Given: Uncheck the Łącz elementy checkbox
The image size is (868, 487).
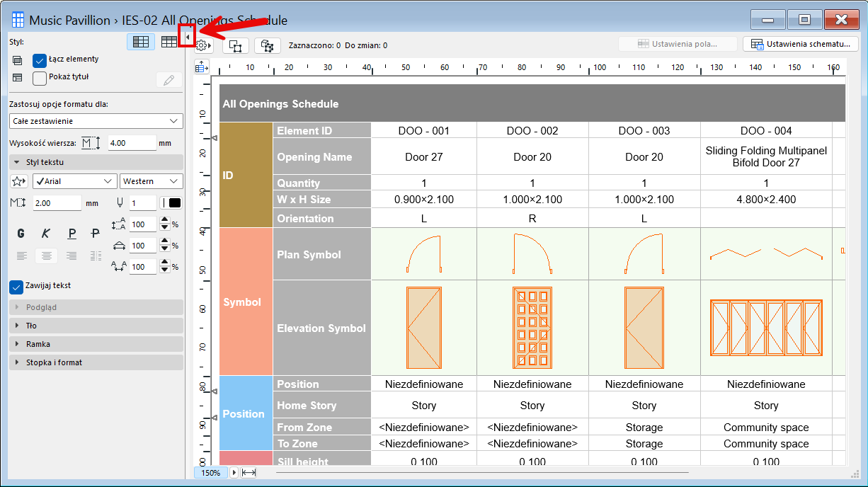Looking at the screenshot, I should pyautogui.click(x=40, y=60).
